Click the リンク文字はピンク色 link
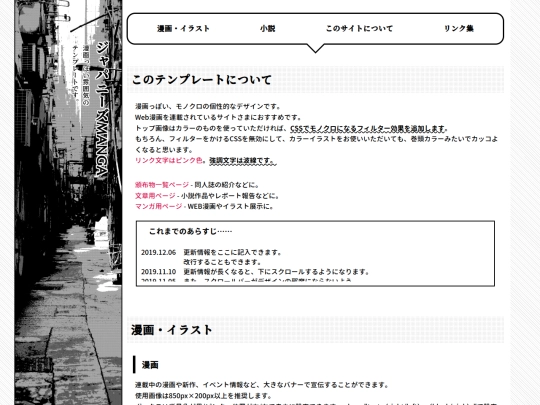The width and height of the screenshot is (540, 405). [169, 160]
